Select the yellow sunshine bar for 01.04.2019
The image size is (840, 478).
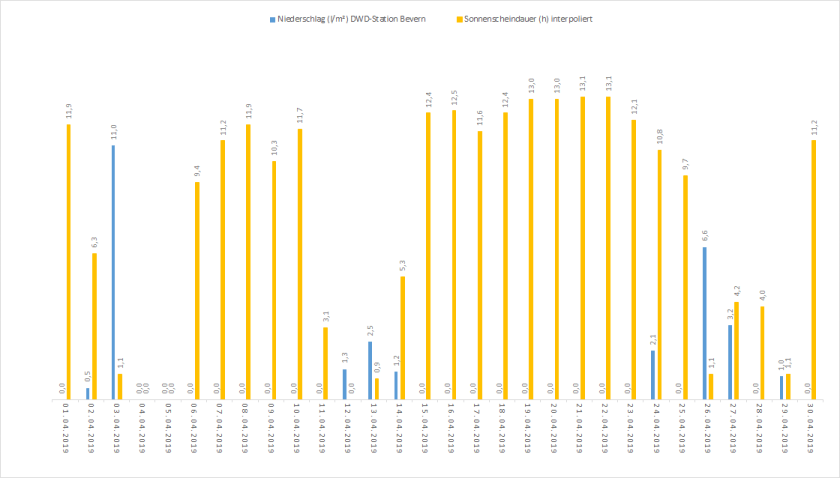point(69,260)
